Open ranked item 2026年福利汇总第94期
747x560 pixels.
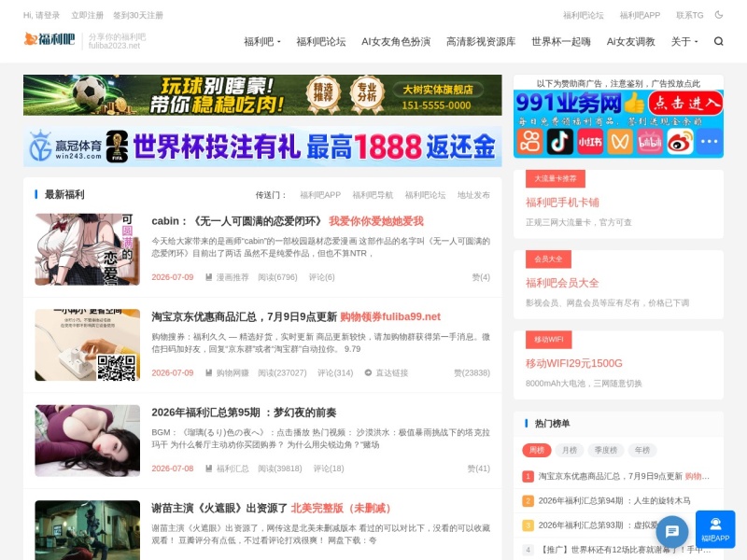(614, 500)
